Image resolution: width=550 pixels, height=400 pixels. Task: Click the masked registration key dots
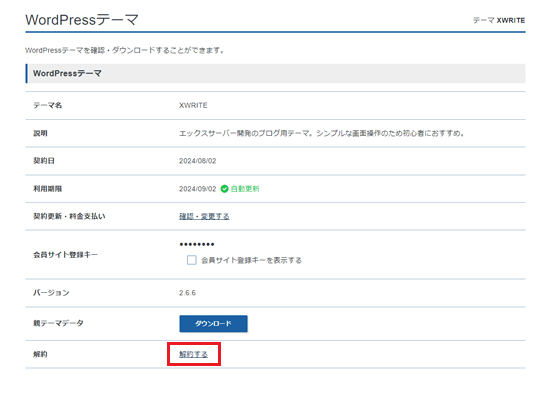(x=197, y=244)
